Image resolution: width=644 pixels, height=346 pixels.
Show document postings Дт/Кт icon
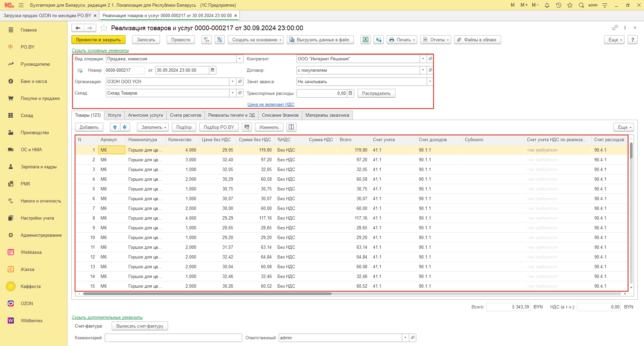(x=207, y=40)
